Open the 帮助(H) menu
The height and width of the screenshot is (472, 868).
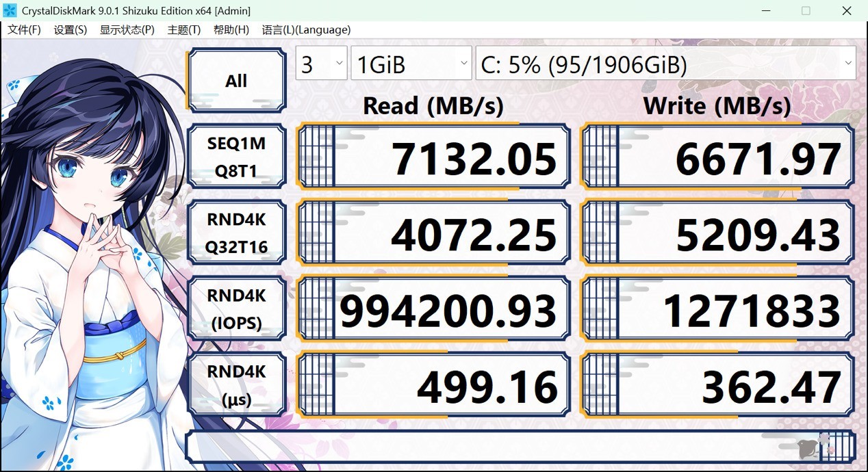coord(231,29)
